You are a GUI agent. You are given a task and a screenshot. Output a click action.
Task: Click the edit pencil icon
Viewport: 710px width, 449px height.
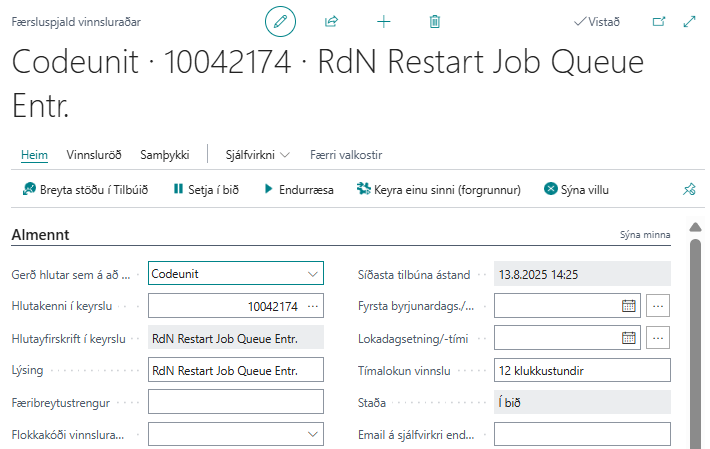tap(281, 21)
